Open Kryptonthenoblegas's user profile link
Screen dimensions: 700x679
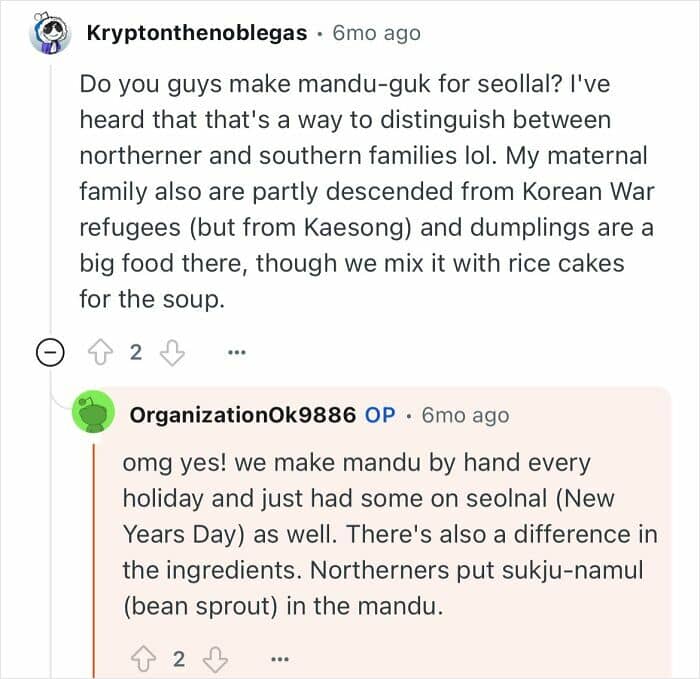point(197,33)
